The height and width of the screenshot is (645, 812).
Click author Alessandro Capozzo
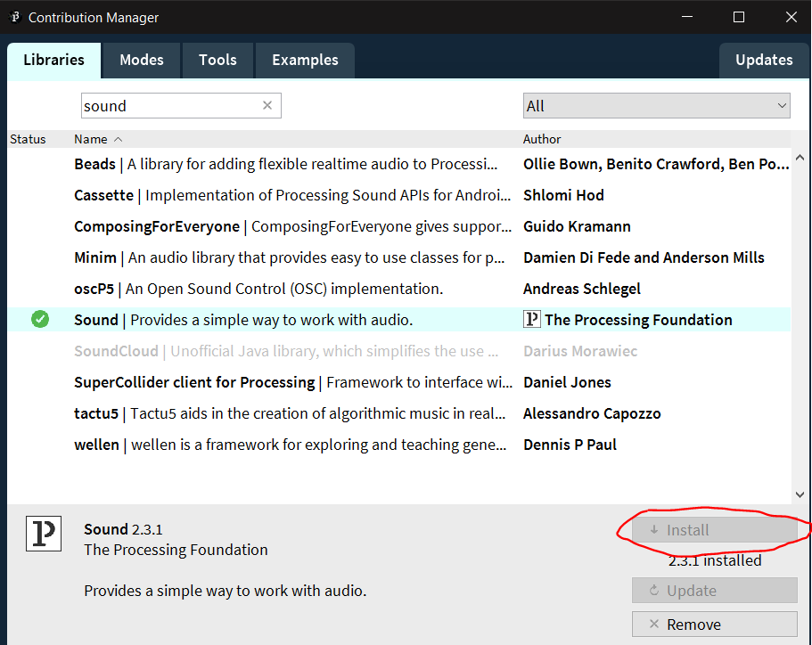point(592,413)
